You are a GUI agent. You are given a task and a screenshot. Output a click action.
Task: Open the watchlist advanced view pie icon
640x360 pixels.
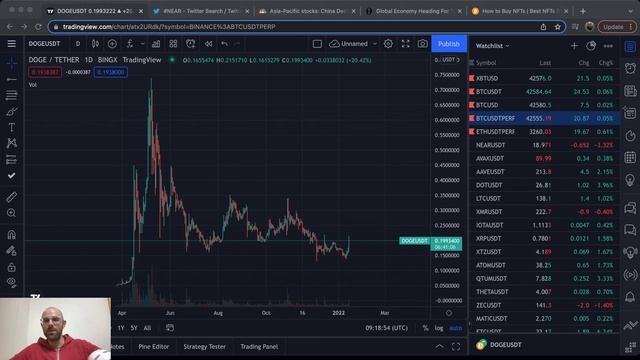click(x=591, y=46)
